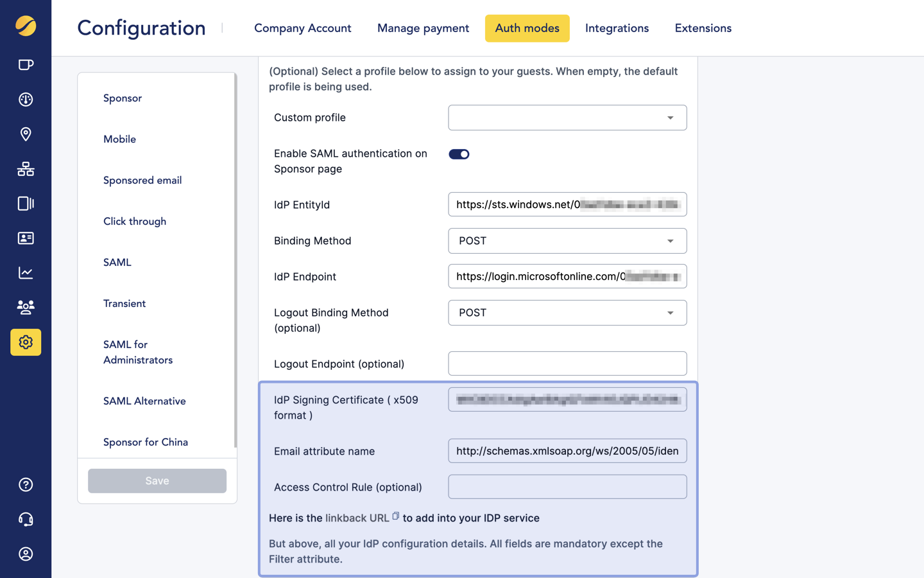Toggle Enable SAML authentication on Sponsor page
Screen dimensions: 924x578
(459, 154)
